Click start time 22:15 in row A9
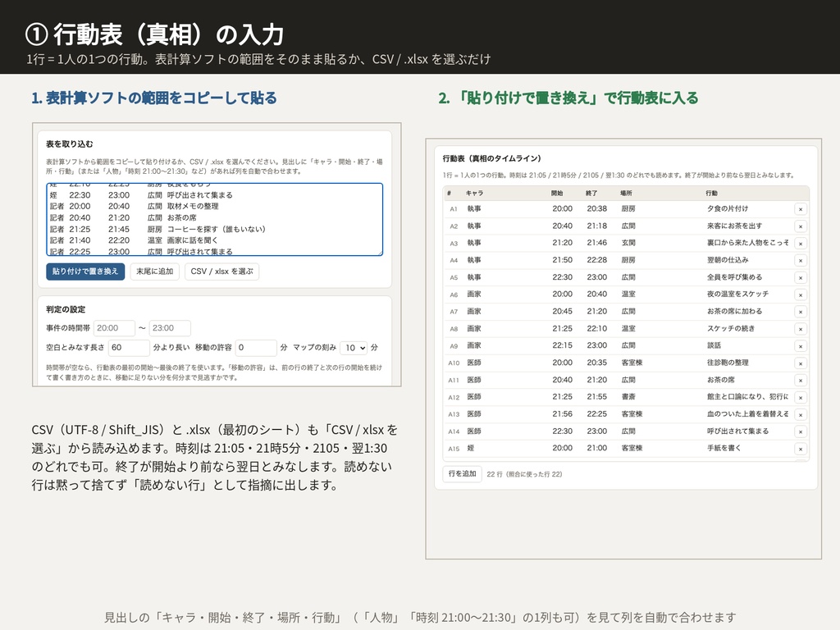 (x=563, y=345)
